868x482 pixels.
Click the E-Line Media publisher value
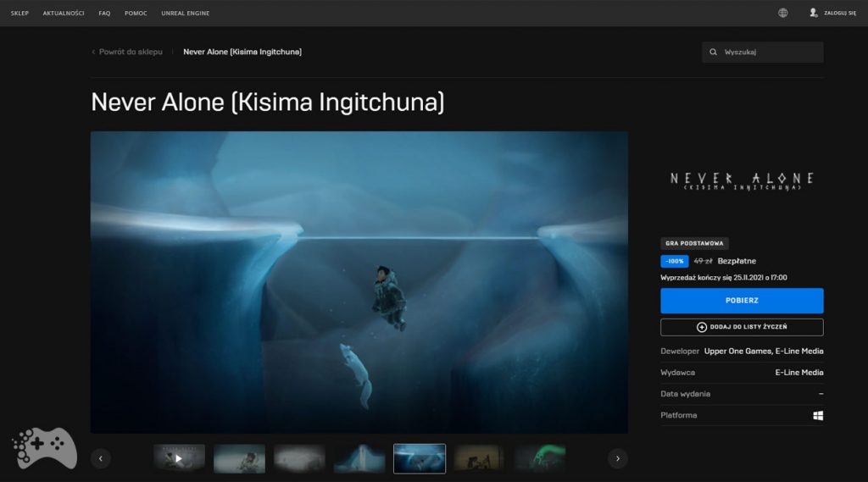point(799,373)
